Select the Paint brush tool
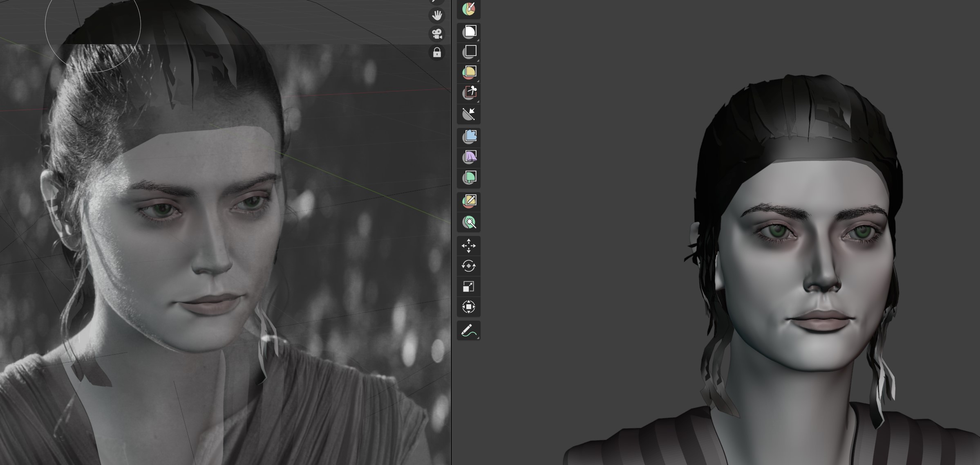Screen dimensions: 980x465 click(x=469, y=9)
